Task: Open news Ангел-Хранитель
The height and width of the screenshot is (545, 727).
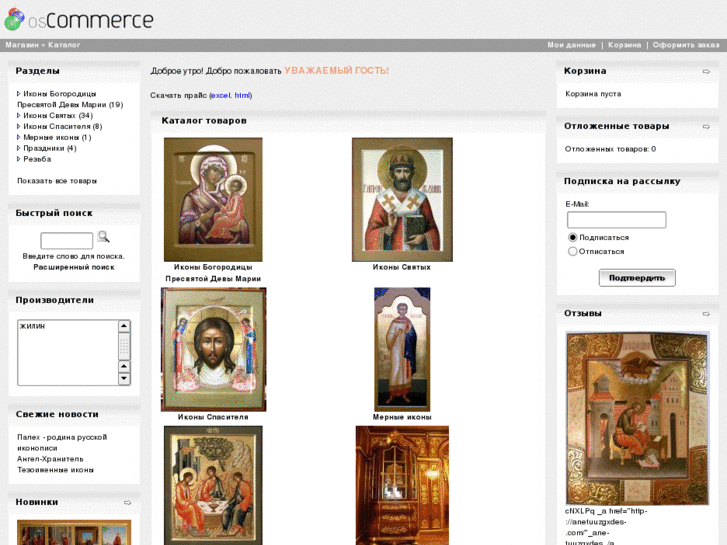Action: point(50,459)
